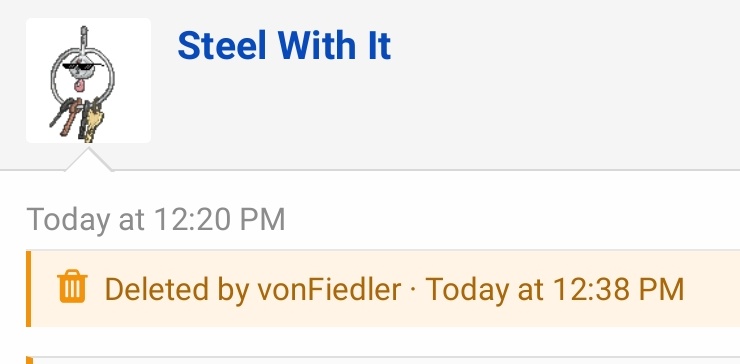Select the vonFiedler moderator name
The width and height of the screenshot is (740, 364).
329,288
